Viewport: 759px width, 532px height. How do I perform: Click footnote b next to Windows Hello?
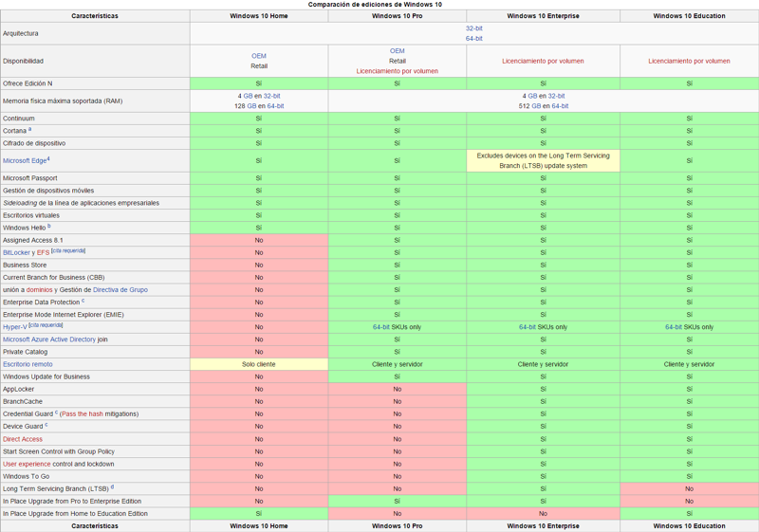click(49, 226)
